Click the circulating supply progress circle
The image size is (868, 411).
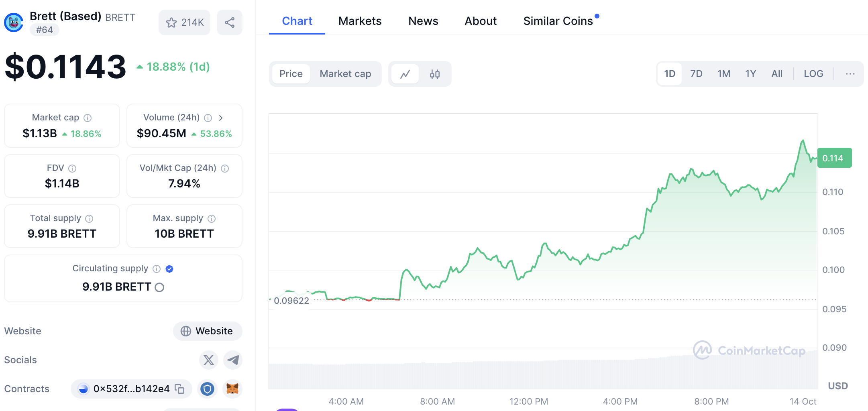point(159,287)
